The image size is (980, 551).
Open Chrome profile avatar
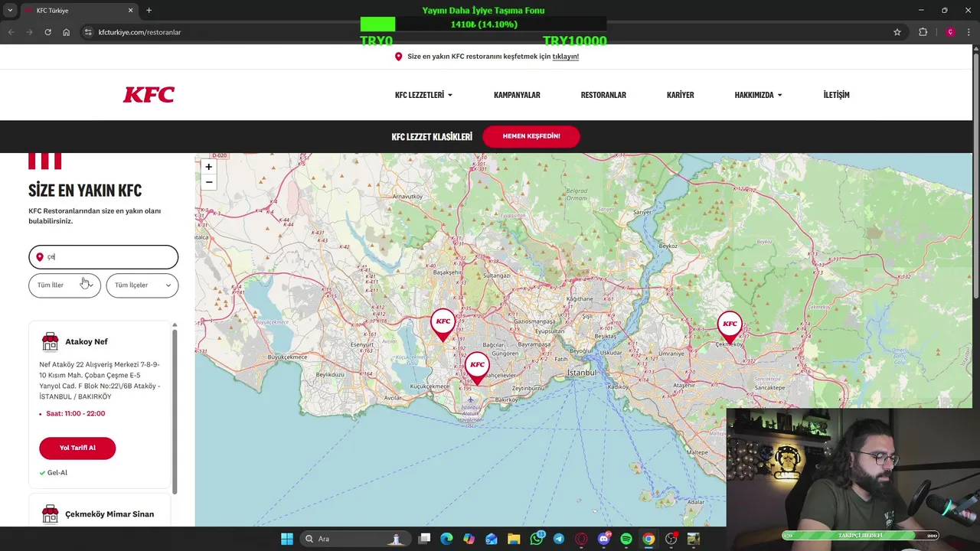tap(950, 32)
